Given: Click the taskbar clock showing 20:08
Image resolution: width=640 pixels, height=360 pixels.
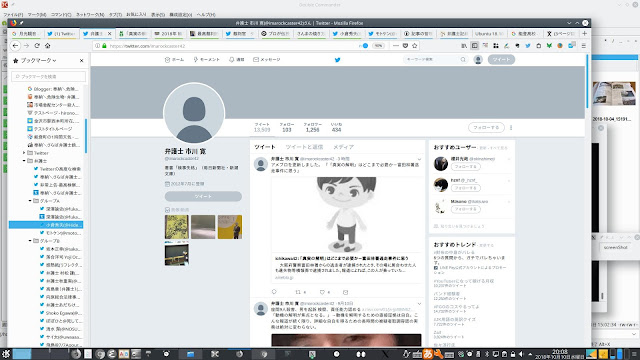Looking at the screenshot, I should [560, 353].
